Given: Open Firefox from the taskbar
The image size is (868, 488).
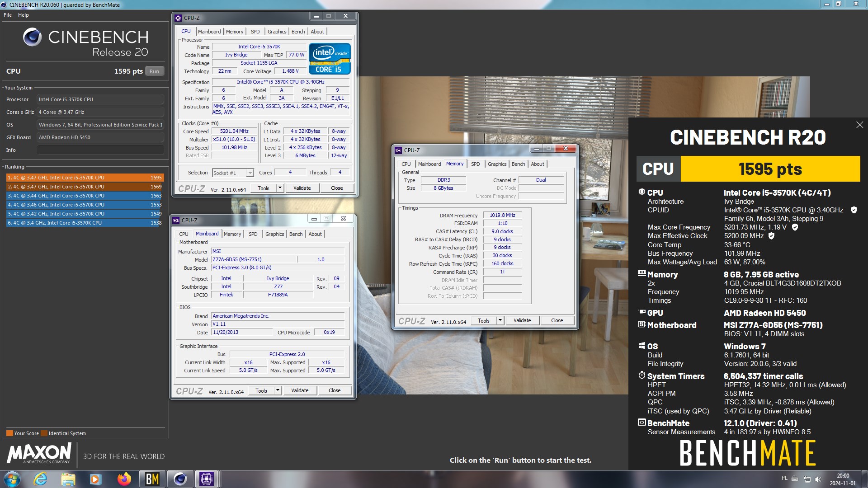Looking at the screenshot, I should click(x=124, y=479).
